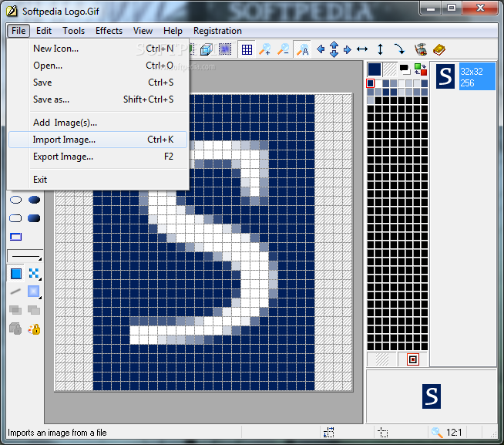Open the line style dropdown
The height and width of the screenshot is (445, 504).
(25, 257)
